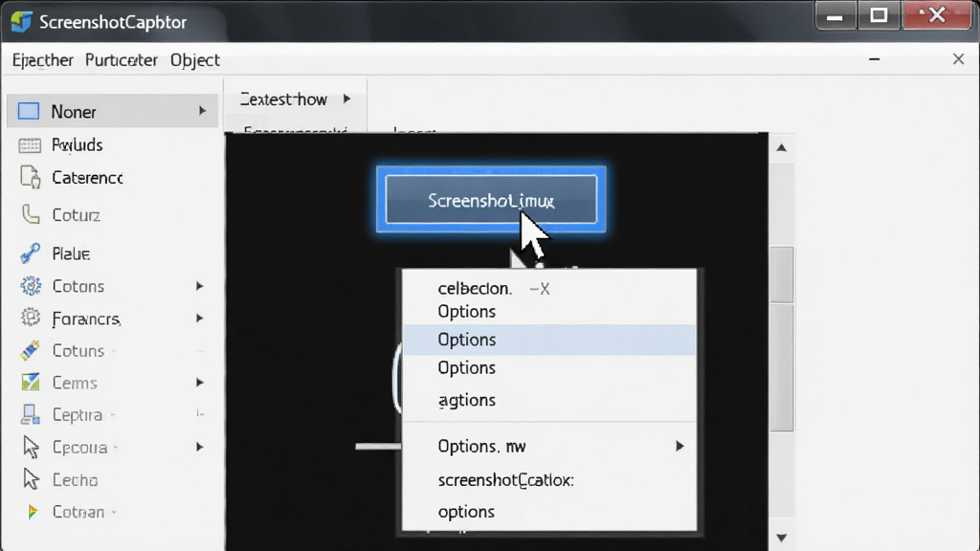Click the scrollbar down arrow
The width and height of the screenshot is (980, 551).
[x=781, y=538]
